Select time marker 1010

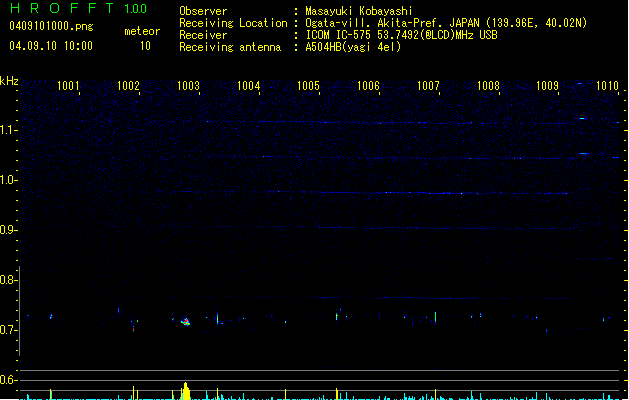[607, 86]
